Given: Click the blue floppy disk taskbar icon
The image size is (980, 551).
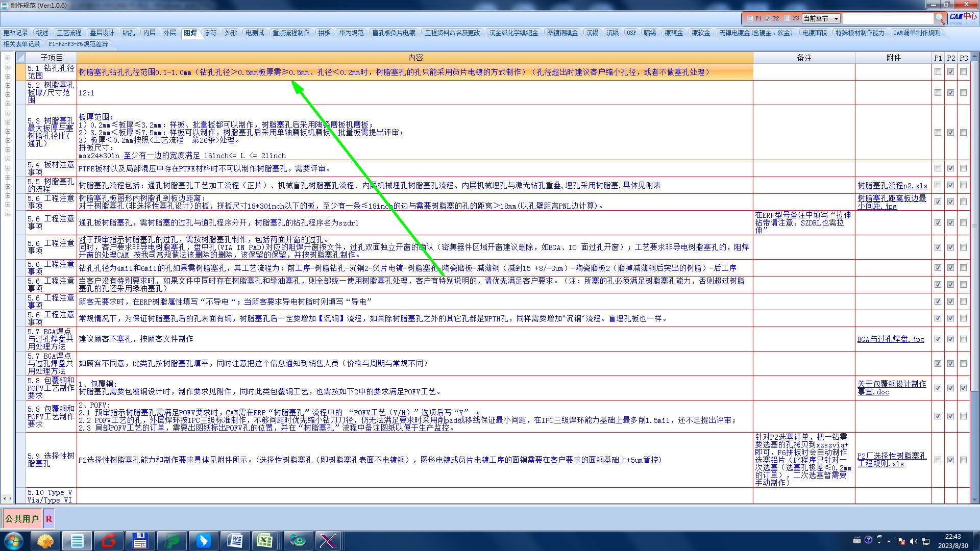Looking at the screenshot, I should coord(140,540).
